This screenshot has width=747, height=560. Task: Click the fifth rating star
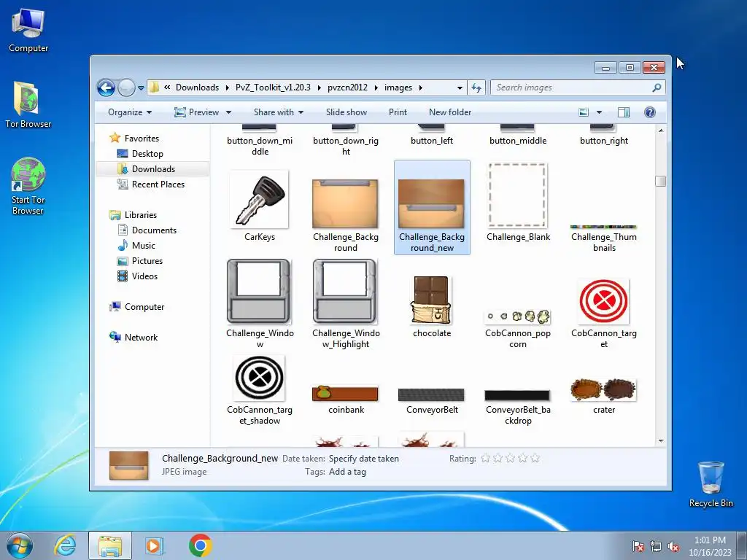click(535, 459)
